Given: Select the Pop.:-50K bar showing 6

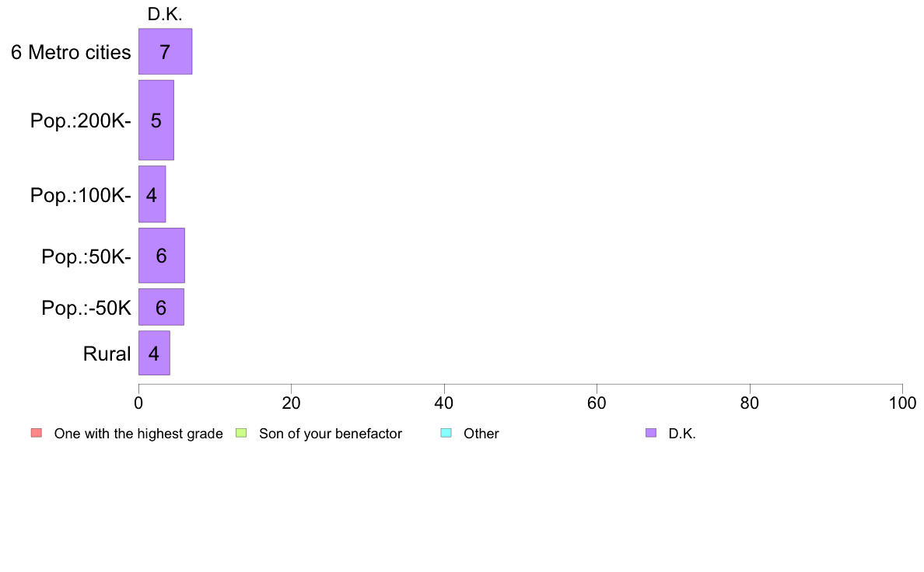Looking at the screenshot, I should pos(161,307).
